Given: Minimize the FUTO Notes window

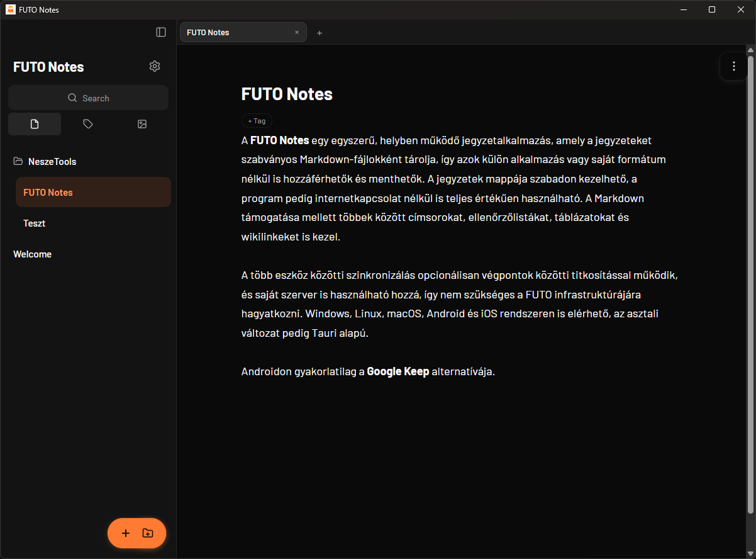Looking at the screenshot, I should pyautogui.click(x=683, y=9).
